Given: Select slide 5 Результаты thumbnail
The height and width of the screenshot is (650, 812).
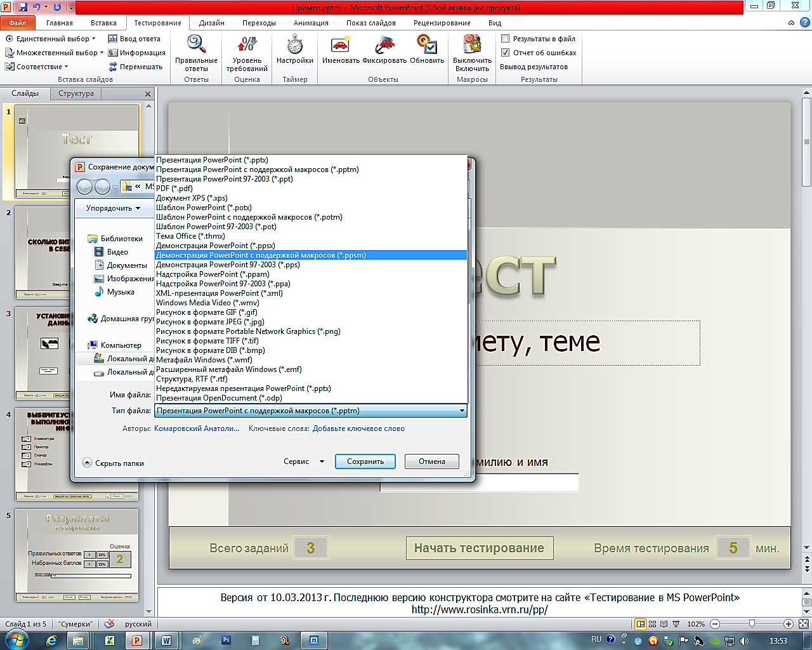Looking at the screenshot, I should 77,555.
